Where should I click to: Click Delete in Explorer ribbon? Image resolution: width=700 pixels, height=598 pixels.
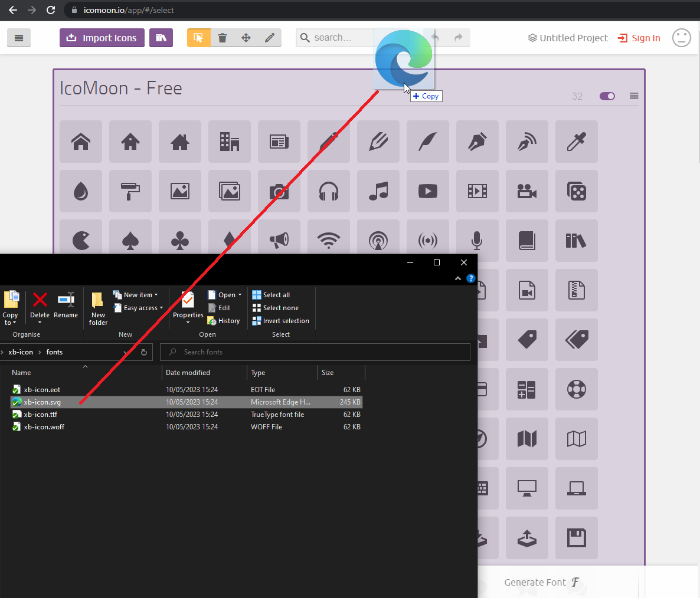click(40, 308)
